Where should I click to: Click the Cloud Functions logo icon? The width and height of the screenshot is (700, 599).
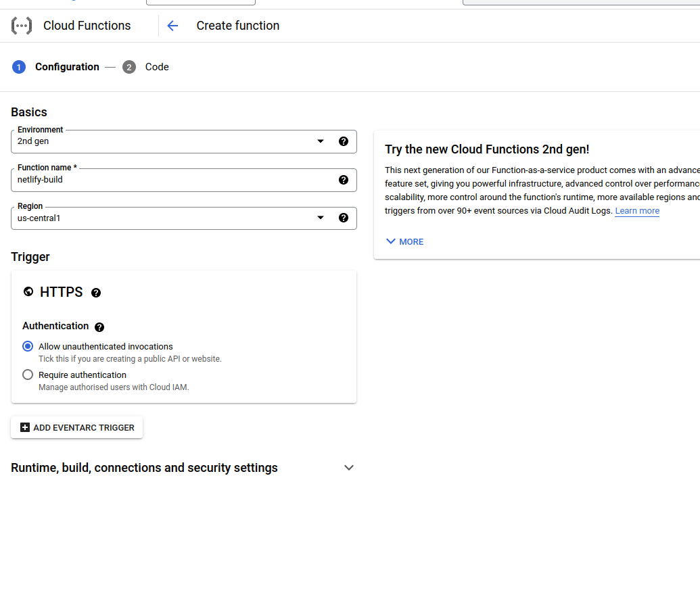[22, 26]
